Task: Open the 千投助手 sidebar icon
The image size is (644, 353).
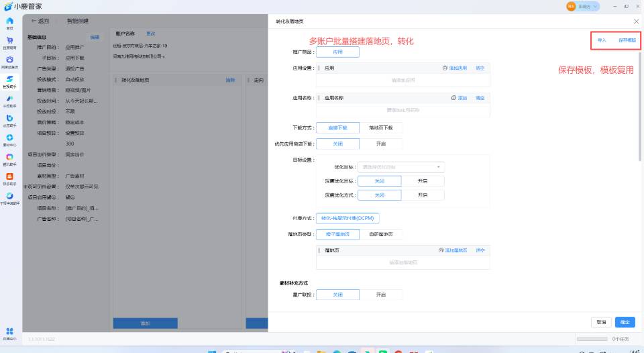Action: point(9,99)
